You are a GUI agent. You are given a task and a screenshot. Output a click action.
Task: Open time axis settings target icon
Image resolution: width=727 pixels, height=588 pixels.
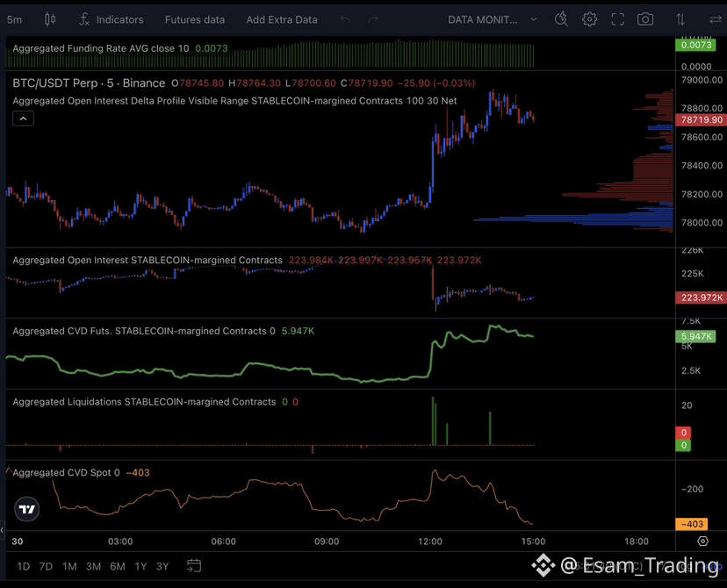[x=703, y=541]
